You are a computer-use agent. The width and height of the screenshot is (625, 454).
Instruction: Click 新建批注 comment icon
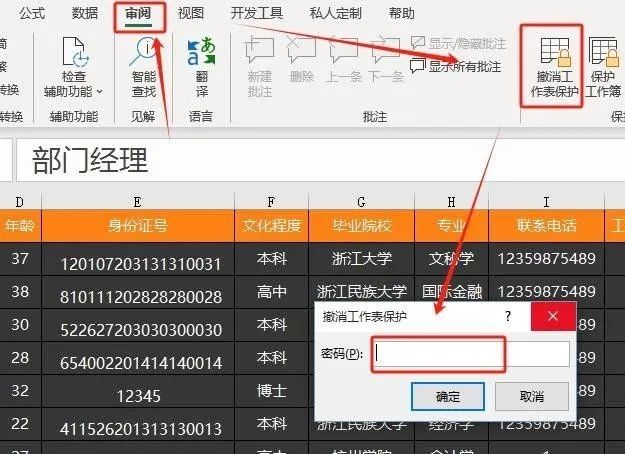259,50
